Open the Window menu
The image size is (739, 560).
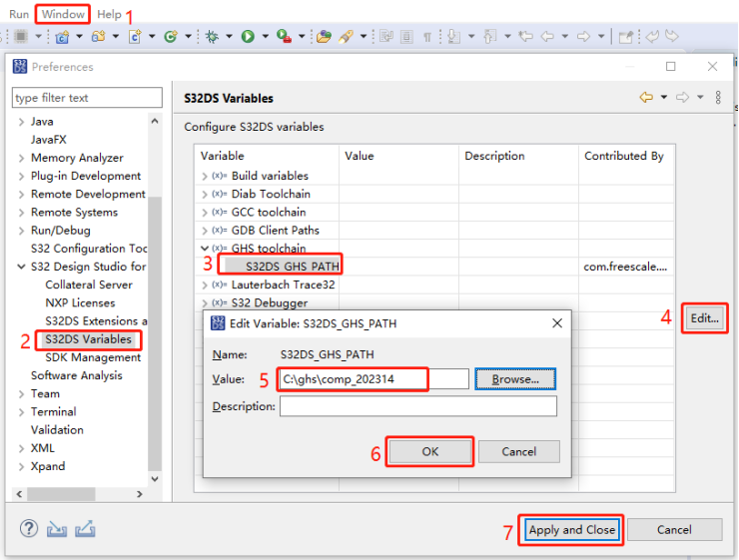click(x=63, y=14)
